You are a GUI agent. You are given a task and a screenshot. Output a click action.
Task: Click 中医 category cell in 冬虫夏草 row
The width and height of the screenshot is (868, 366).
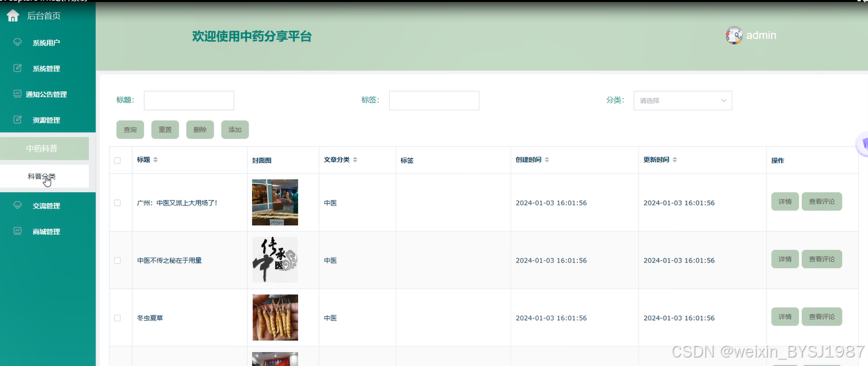[330, 318]
